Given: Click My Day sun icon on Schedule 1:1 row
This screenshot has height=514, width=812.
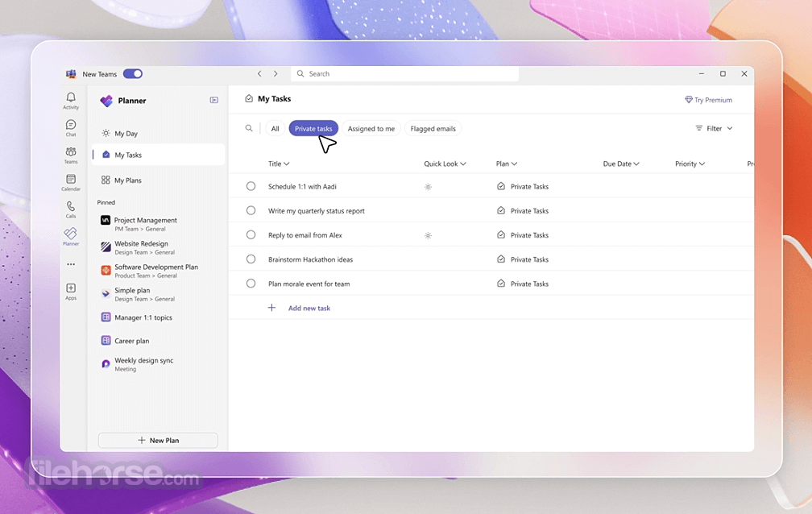Looking at the screenshot, I should click(428, 187).
